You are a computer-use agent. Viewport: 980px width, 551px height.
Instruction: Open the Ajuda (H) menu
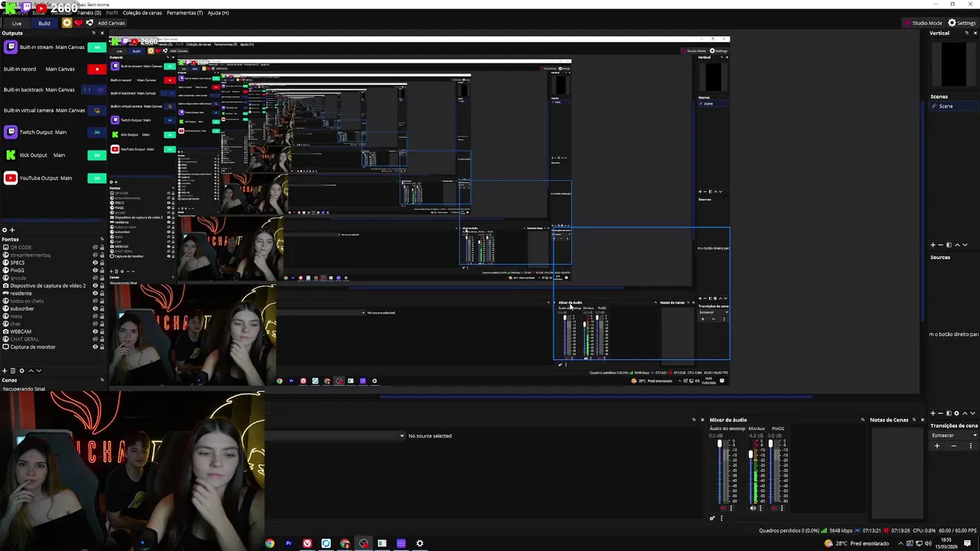tap(218, 13)
